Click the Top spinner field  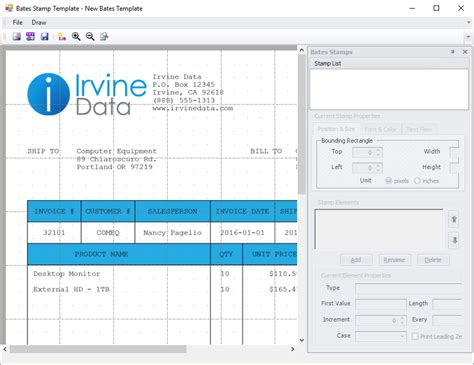367,152
